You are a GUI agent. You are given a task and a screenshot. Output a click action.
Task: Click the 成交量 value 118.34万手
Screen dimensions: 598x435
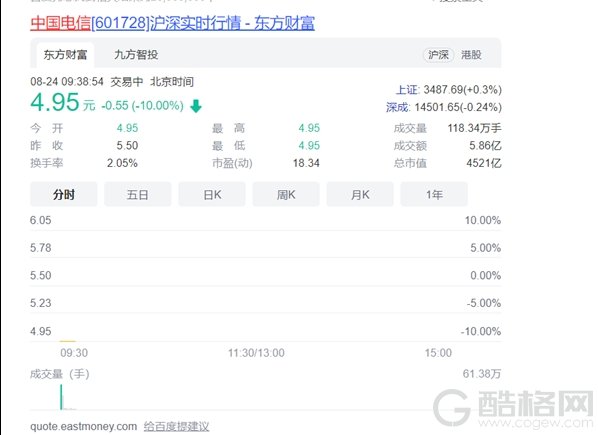pyautogui.click(x=474, y=128)
